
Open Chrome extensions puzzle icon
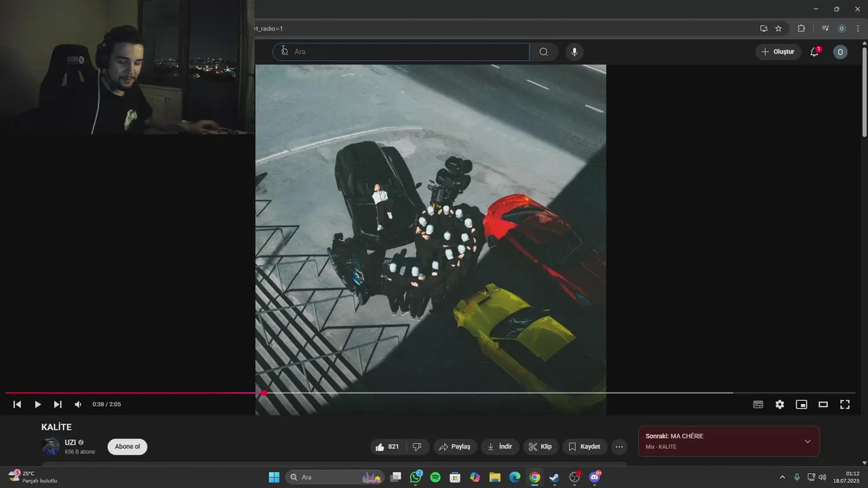pos(802,28)
